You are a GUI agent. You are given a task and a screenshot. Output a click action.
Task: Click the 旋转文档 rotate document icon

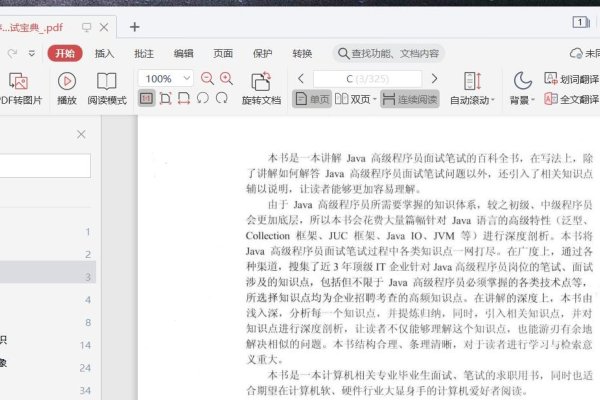(261, 82)
